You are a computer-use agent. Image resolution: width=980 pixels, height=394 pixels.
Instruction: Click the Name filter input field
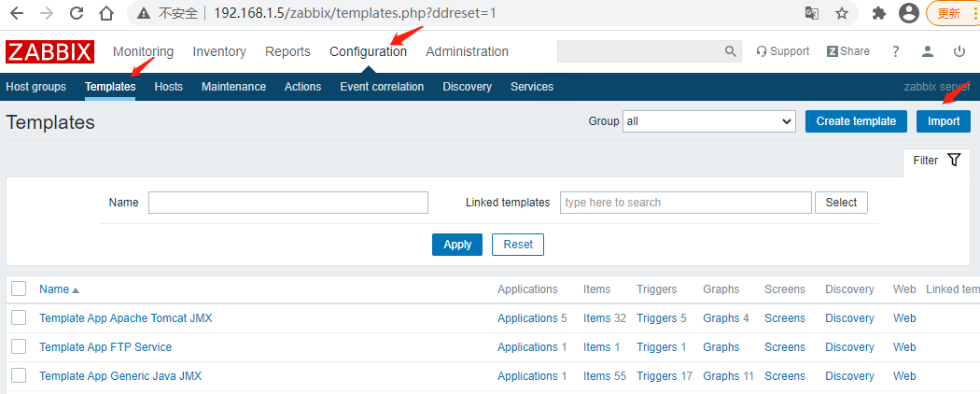[287, 203]
